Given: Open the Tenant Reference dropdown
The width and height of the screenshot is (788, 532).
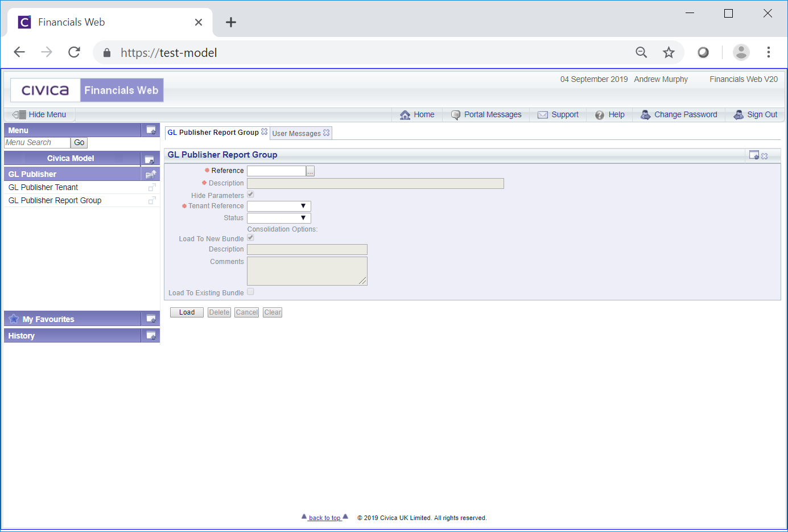Looking at the screenshot, I should point(279,206).
